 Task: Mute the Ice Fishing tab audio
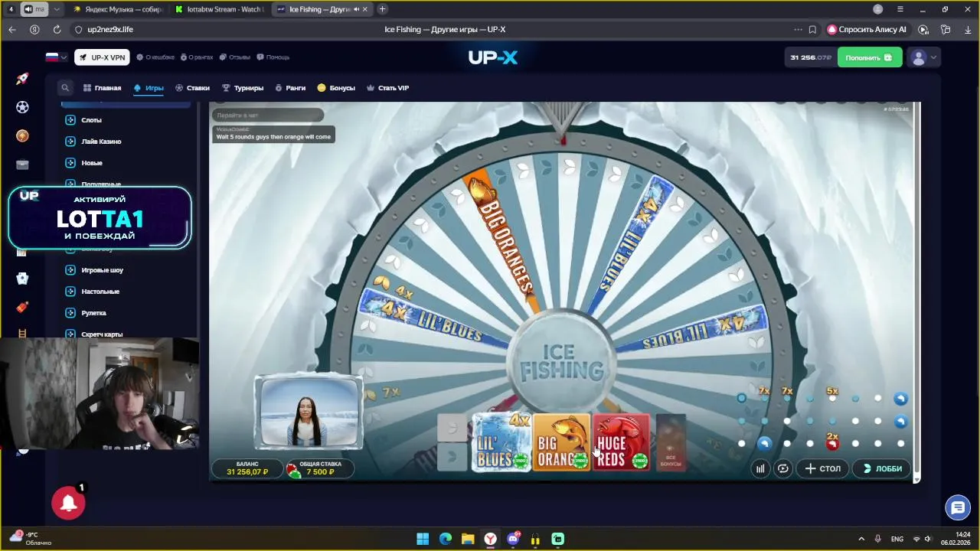click(x=357, y=9)
